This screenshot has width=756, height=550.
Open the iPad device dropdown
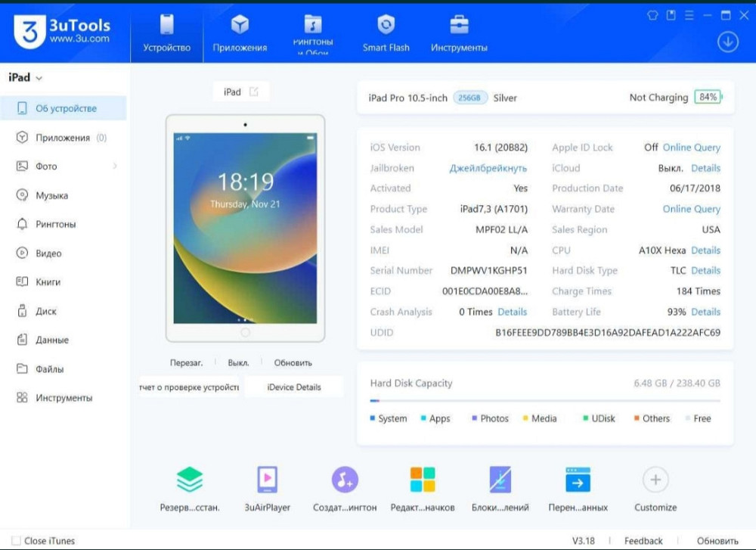click(25, 77)
